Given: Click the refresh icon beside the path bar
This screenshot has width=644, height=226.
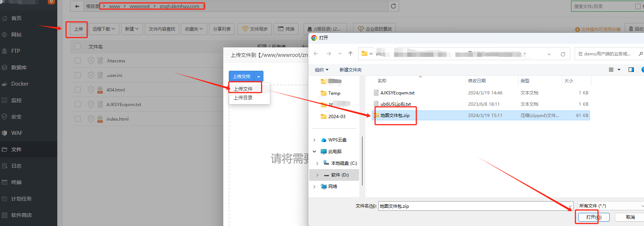Looking at the screenshot, I should coord(393,6).
